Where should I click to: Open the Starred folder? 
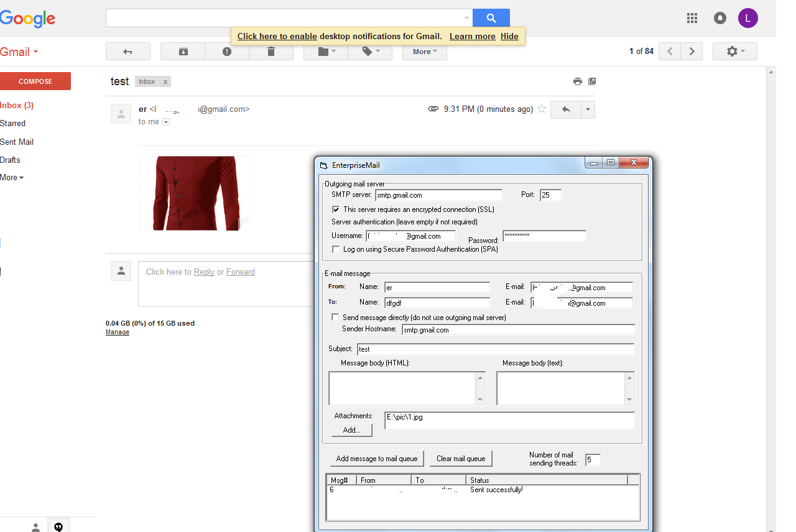pyautogui.click(x=13, y=124)
